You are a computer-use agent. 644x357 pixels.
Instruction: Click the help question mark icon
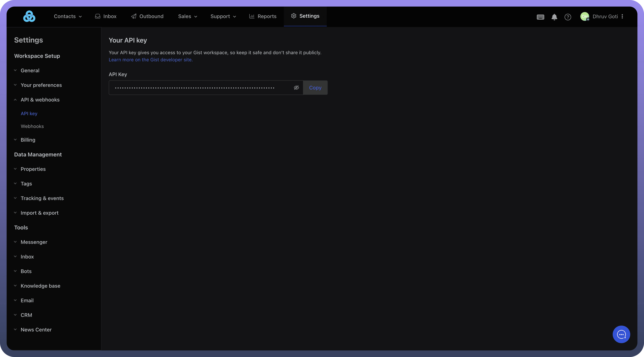coord(568,17)
